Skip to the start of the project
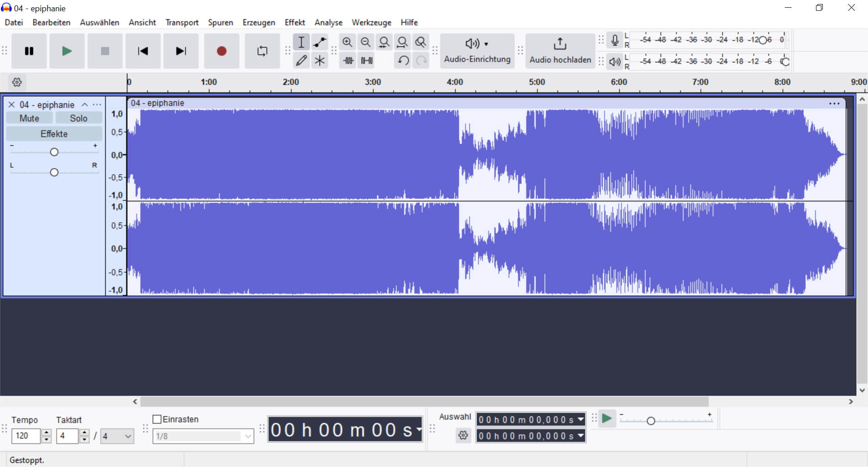The height and width of the screenshot is (467, 868). [143, 51]
